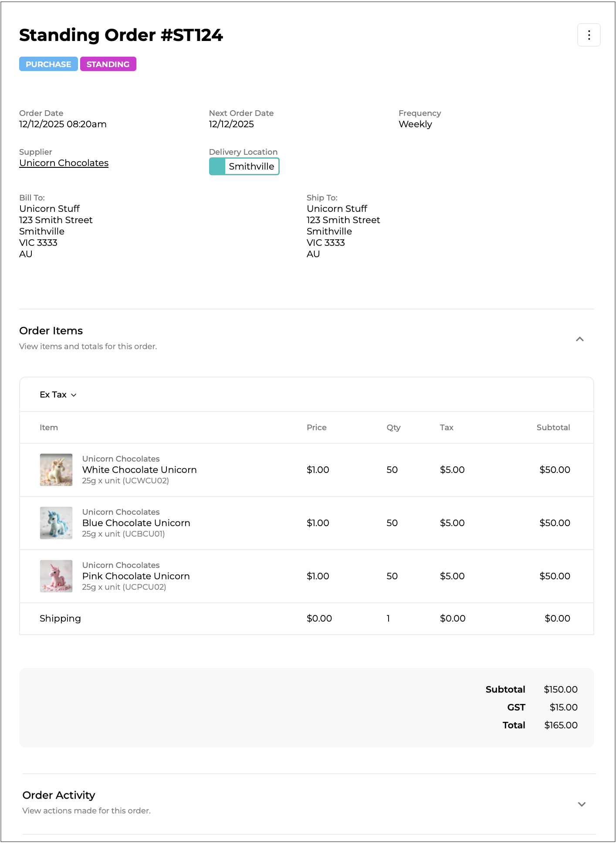Image resolution: width=616 pixels, height=843 pixels.
Task: Click the Price column header
Action: tap(316, 428)
